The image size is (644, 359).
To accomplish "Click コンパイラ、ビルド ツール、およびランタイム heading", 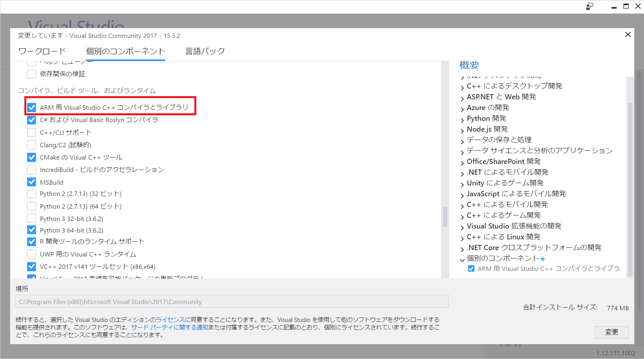I will (87, 91).
